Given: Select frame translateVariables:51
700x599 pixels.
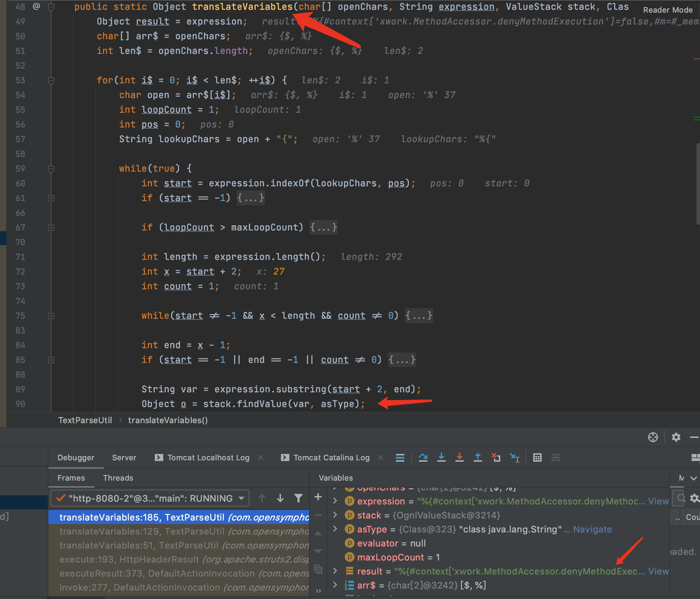Looking at the screenshot, I should [x=179, y=545].
